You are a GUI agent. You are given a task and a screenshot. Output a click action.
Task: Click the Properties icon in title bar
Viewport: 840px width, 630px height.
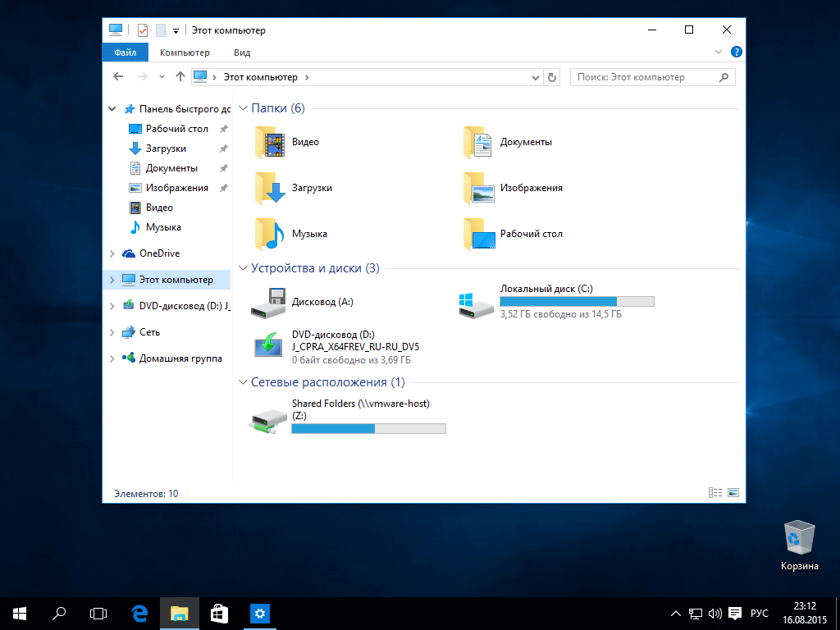(142, 30)
